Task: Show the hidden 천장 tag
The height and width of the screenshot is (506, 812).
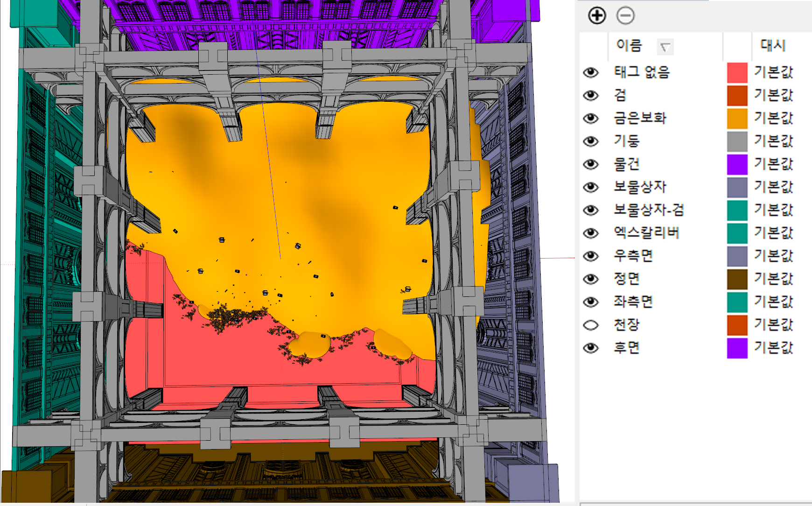Action: pos(591,325)
